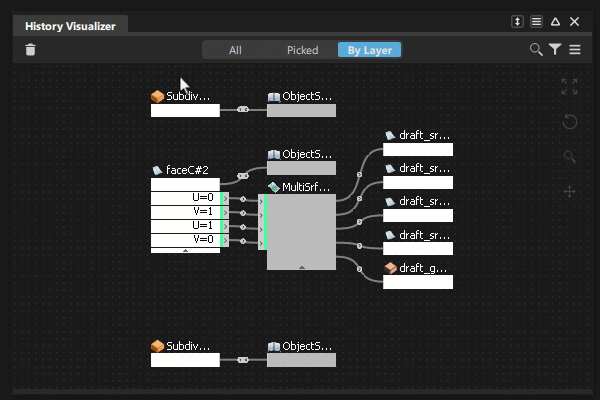Click the MultiSrf node icon

tap(274, 187)
